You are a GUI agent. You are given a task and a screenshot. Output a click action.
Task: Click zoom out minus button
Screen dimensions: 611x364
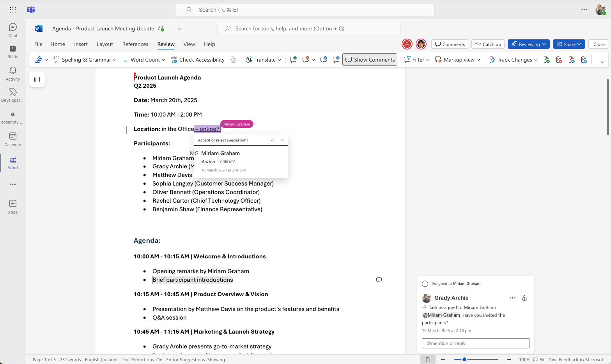(x=443, y=359)
